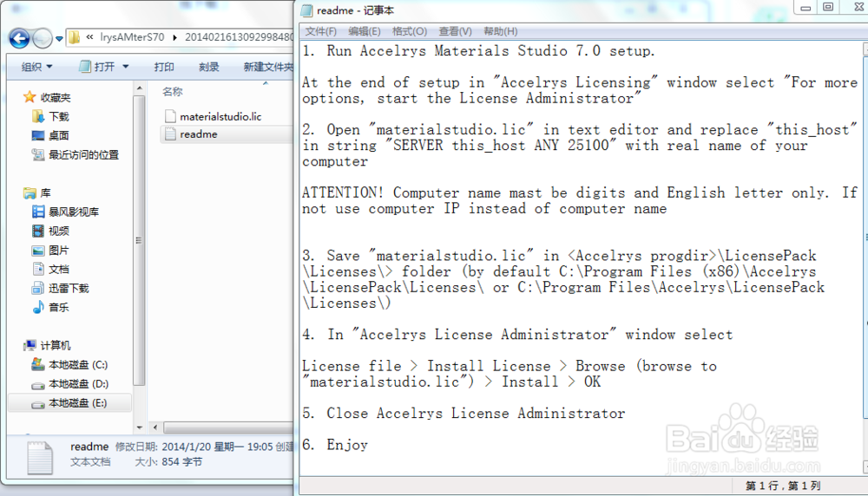Click the 下载 folder icon
This screenshot has height=496, width=868.
37,116
